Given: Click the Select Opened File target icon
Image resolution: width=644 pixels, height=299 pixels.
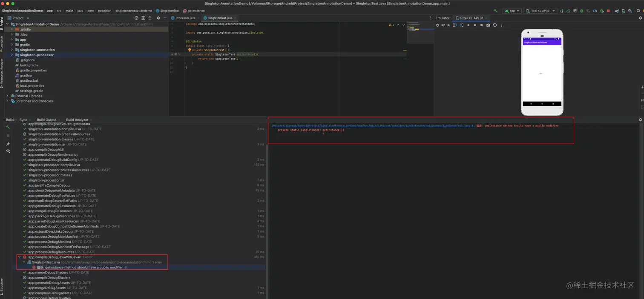Looking at the screenshot, I should 136,18.
